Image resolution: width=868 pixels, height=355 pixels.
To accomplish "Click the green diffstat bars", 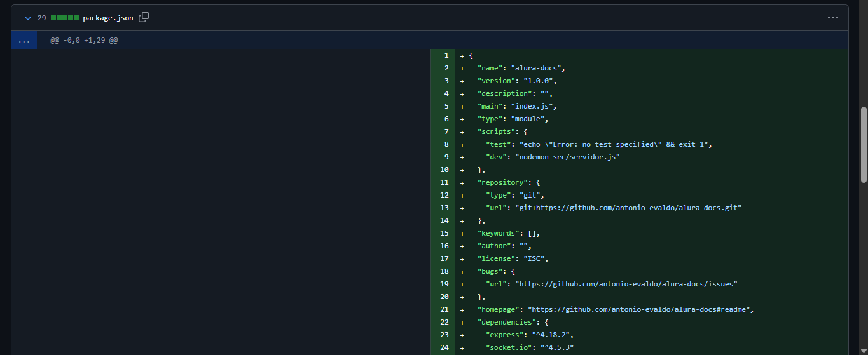I will [65, 18].
